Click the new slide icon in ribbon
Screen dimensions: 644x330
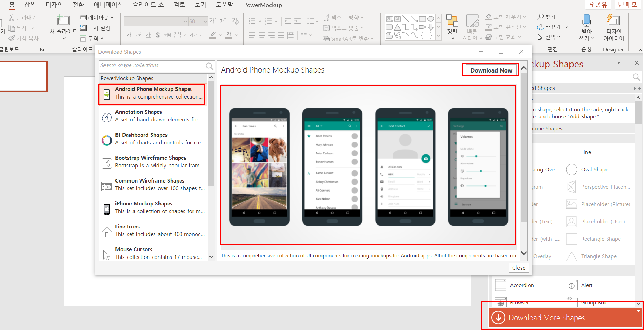coord(63,20)
